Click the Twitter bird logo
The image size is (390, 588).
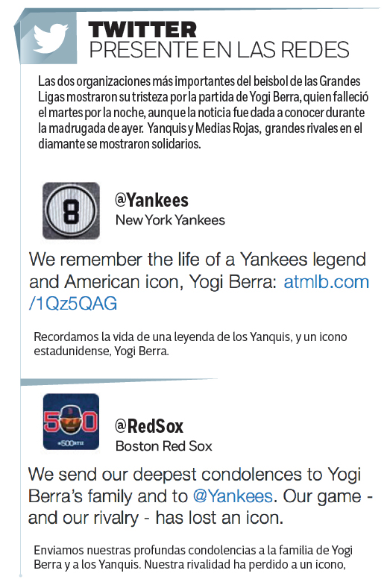[50, 38]
